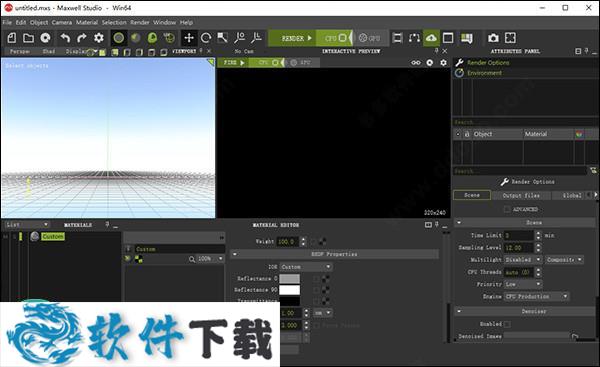
Task: Enable the ADVANCED checkbox
Action: (507, 209)
